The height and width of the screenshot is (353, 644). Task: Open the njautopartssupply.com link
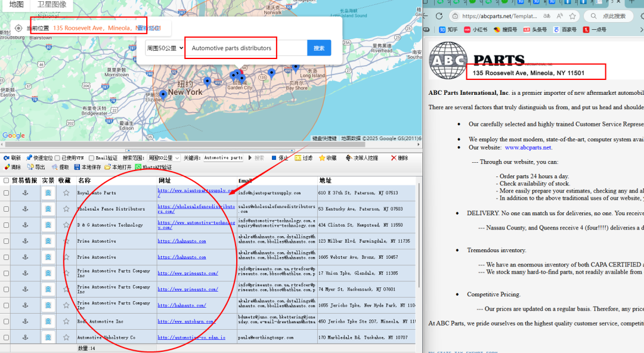pos(197,193)
